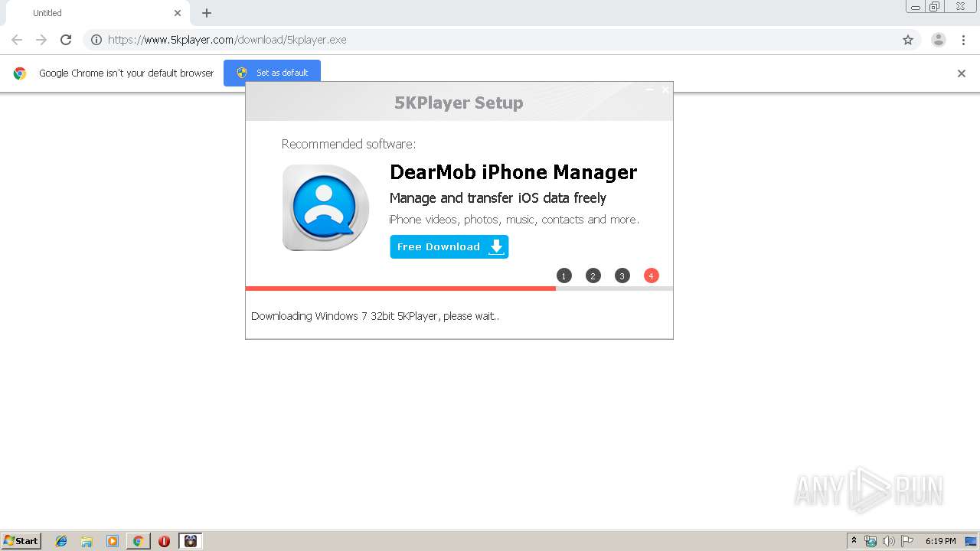Go back in browser history

(x=17, y=40)
